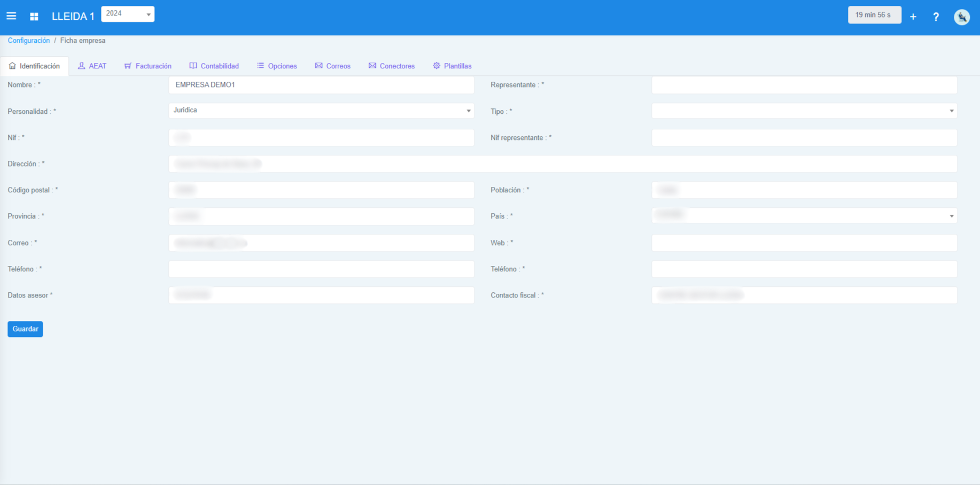980x485 pixels.
Task: Select the Correos tab
Action: [x=332, y=66]
